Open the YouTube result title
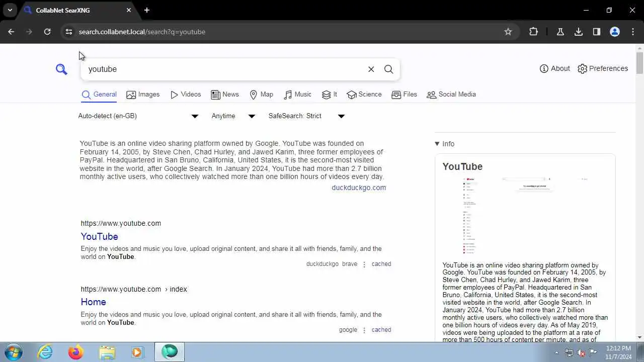The height and width of the screenshot is (362, 644). point(100,236)
